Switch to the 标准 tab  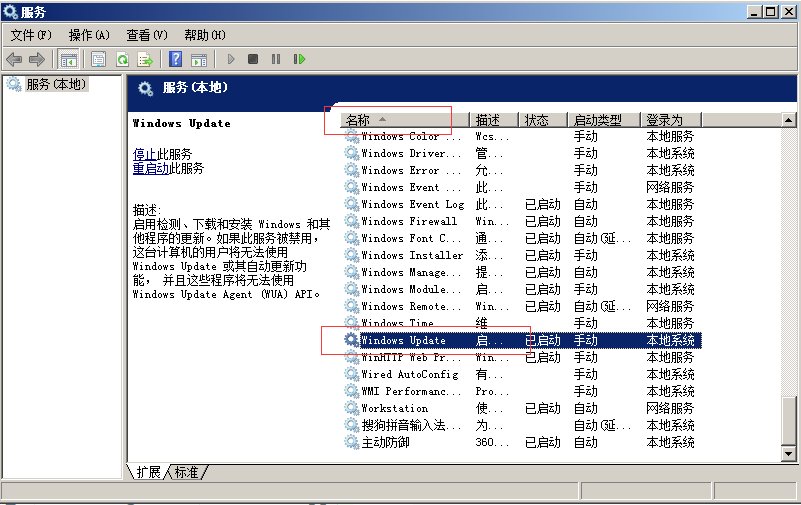[x=186, y=472]
